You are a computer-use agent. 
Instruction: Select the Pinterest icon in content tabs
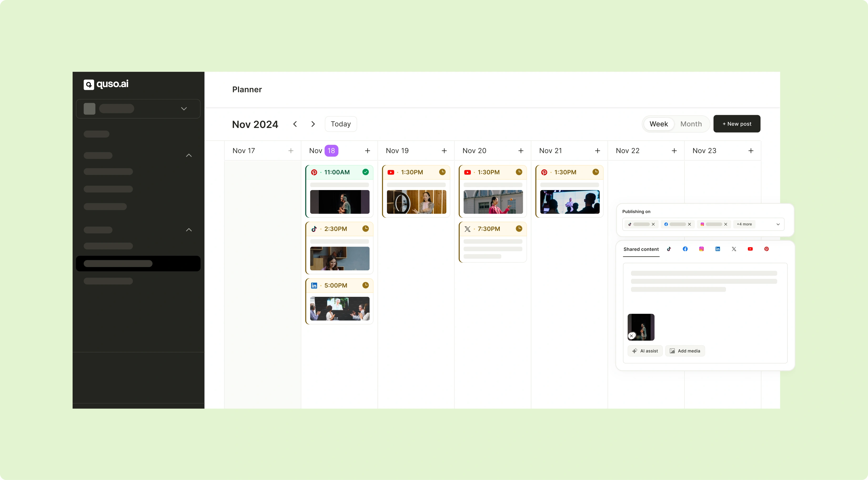click(766, 249)
